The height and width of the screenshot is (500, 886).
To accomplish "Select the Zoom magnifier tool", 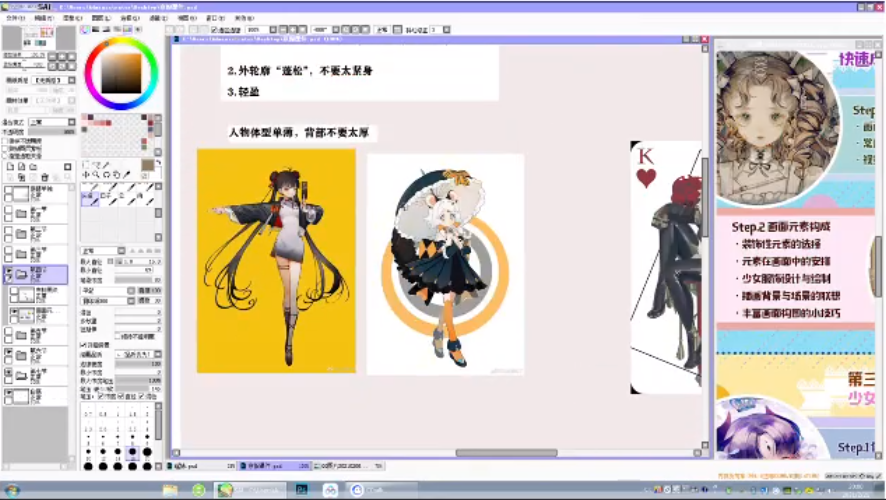I will [95, 175].
